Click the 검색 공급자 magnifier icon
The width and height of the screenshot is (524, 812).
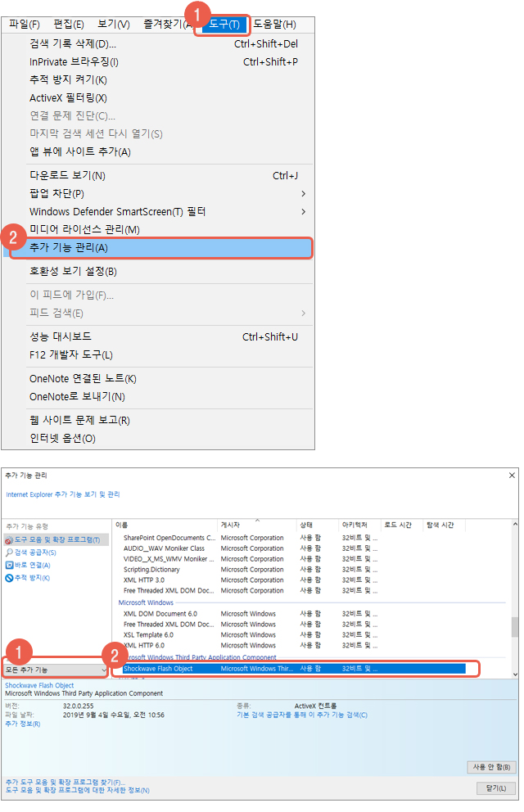9,553
